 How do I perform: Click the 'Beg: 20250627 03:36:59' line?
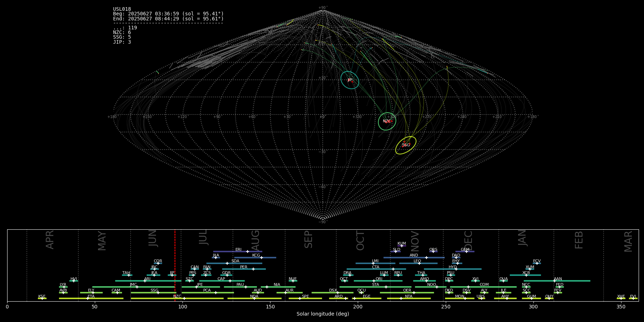point(168,14)
